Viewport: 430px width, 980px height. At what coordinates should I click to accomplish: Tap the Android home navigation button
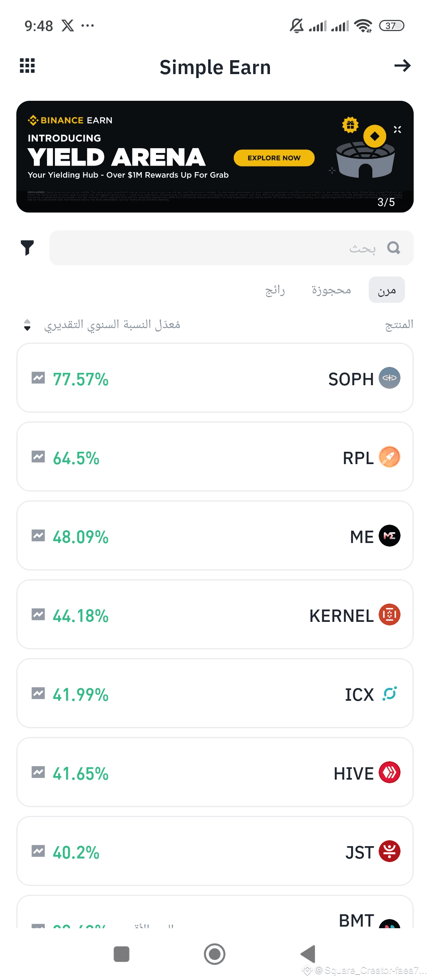[215, 954]
